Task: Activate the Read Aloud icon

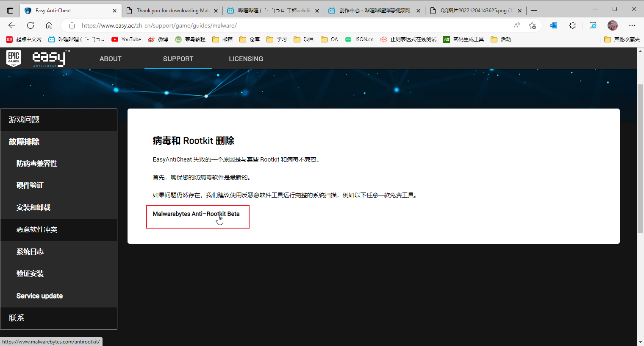Action: [517, 25]
